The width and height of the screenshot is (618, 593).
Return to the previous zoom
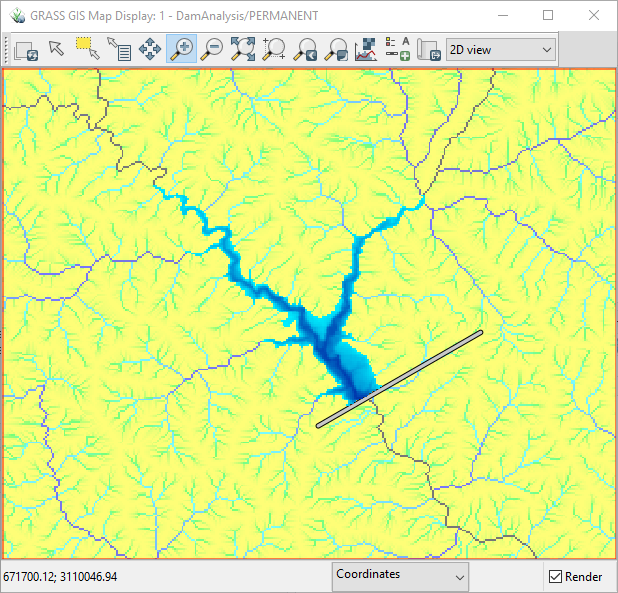[306, 48]
